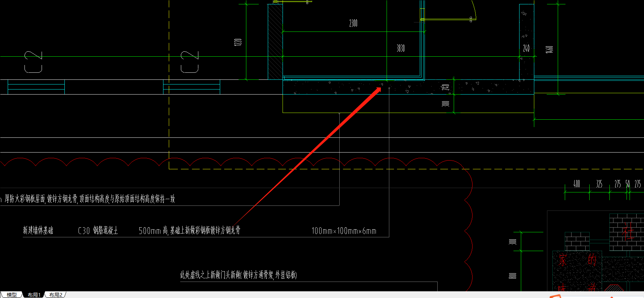Click the 400 dimension value

[577, 184]
